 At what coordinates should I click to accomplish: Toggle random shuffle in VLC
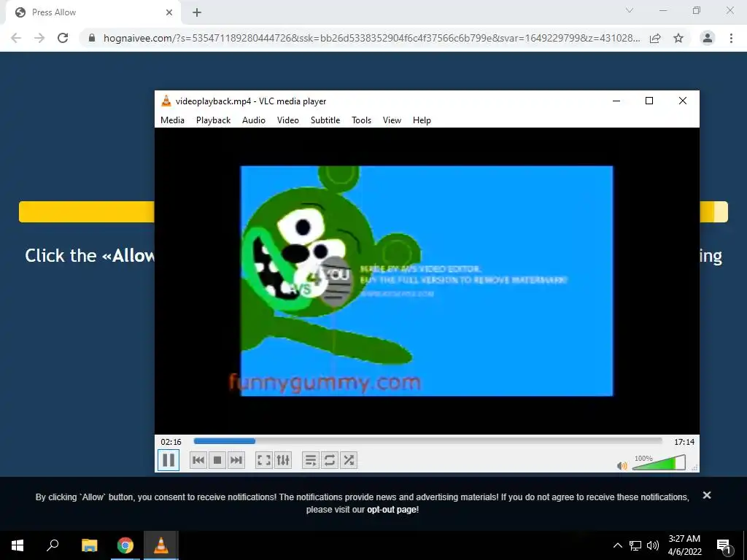349,460
